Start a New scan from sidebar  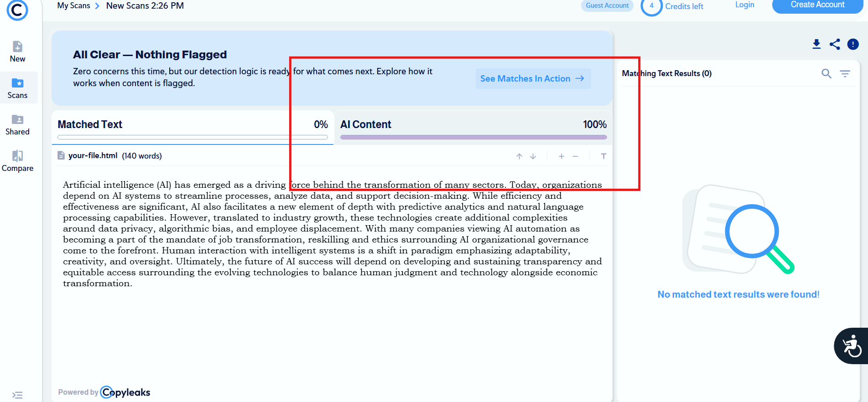[17, 52]
